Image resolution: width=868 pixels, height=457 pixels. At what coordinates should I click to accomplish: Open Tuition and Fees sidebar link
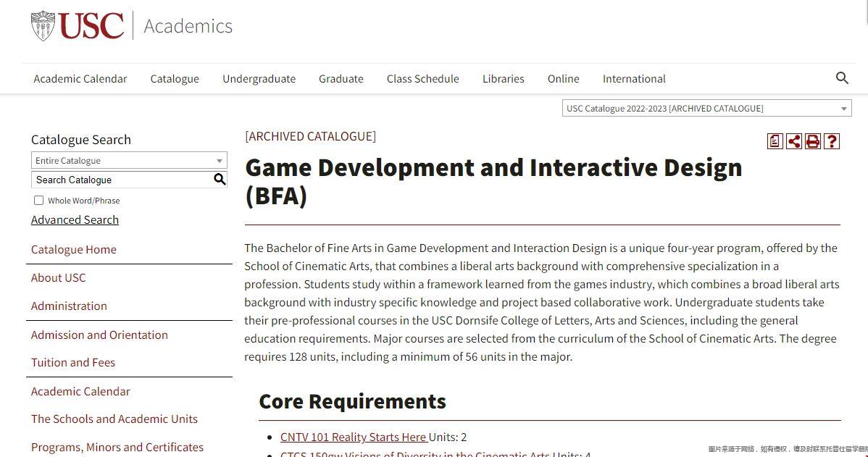[73, 362]
